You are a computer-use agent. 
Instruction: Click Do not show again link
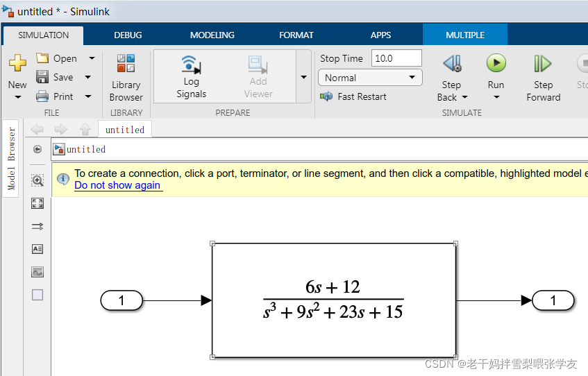point(118,185)
